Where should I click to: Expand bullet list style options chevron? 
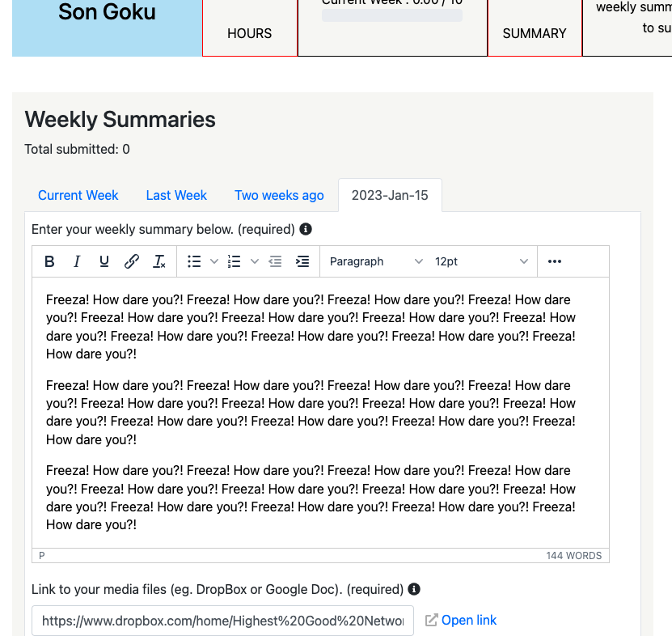214,261
